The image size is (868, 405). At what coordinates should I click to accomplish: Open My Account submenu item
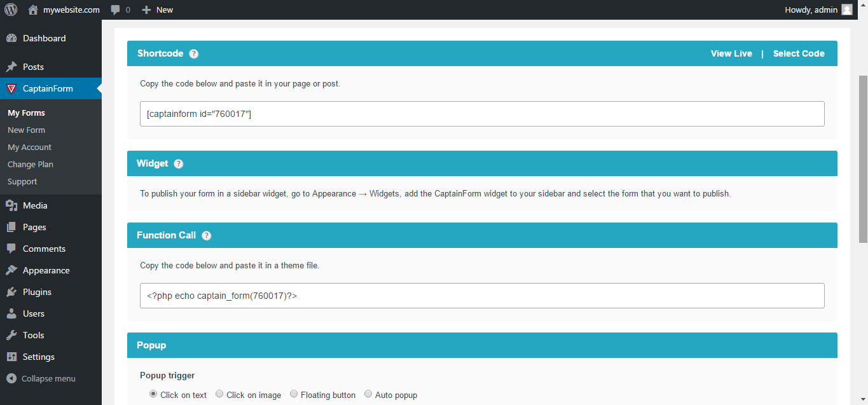[29, 147]
